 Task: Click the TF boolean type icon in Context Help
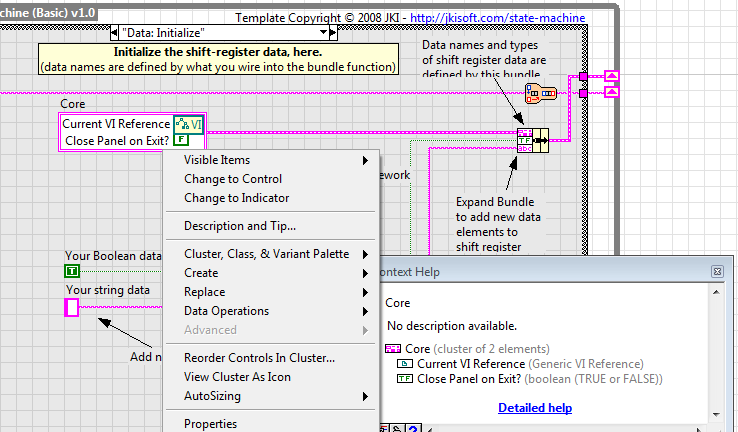pos(405,379)
